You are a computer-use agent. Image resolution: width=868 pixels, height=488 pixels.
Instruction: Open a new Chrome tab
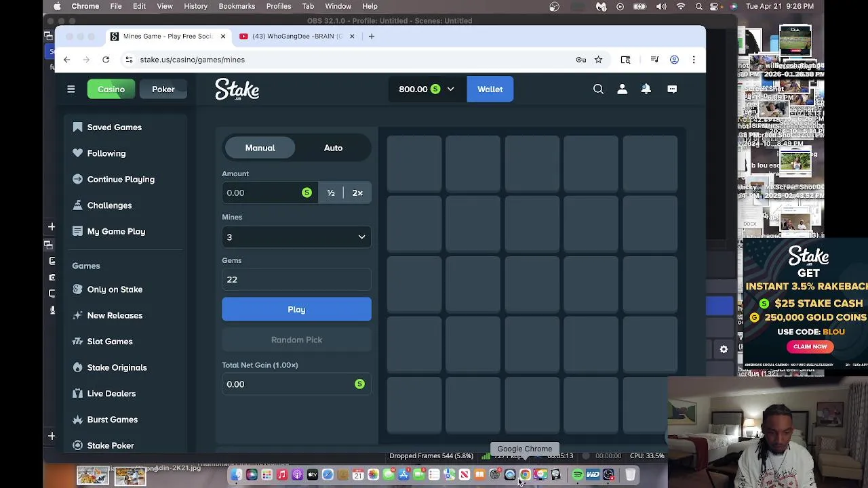[x=371, y=36]
